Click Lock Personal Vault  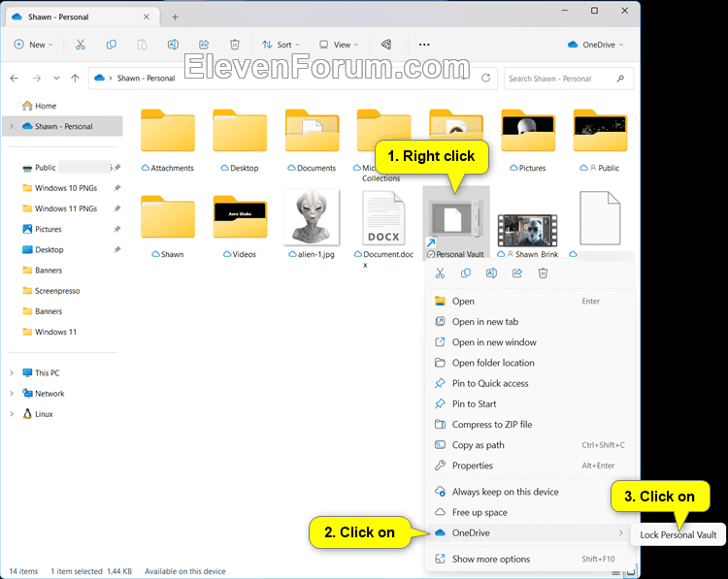678,535
